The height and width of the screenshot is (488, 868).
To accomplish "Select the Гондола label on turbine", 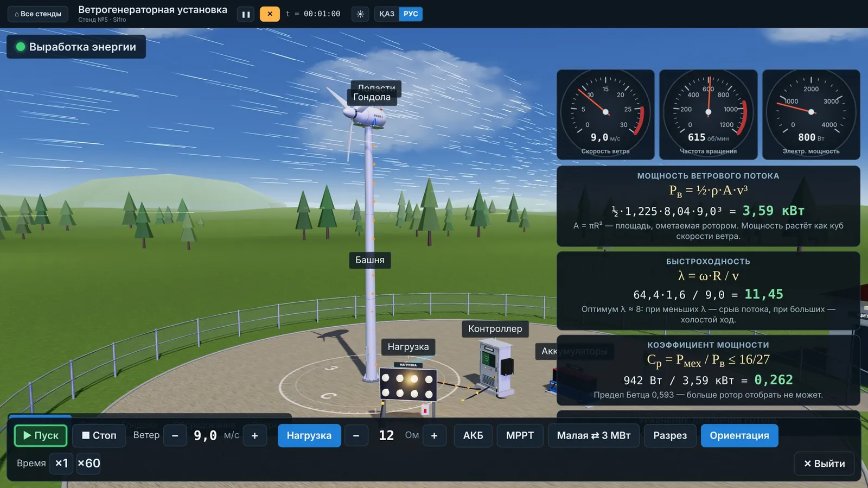I will 372,97.
